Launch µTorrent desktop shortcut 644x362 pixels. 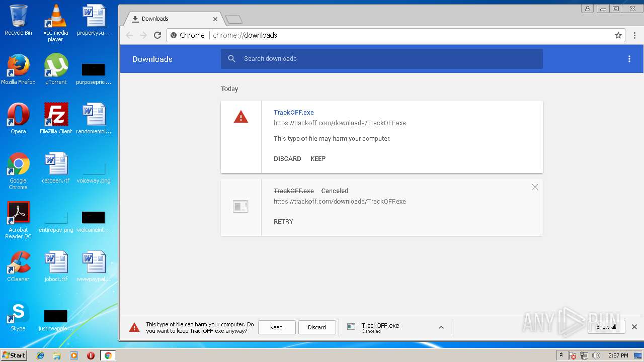[55, 69]
